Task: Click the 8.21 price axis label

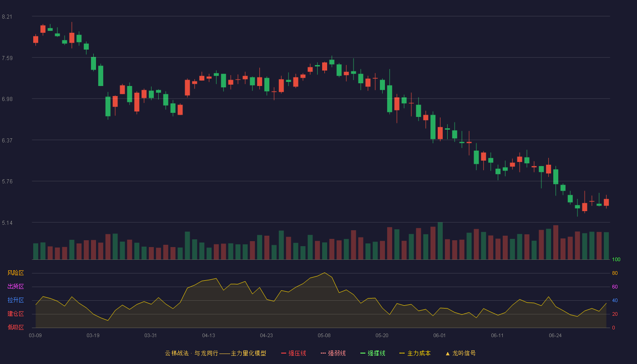Action: tap(7, 17)
